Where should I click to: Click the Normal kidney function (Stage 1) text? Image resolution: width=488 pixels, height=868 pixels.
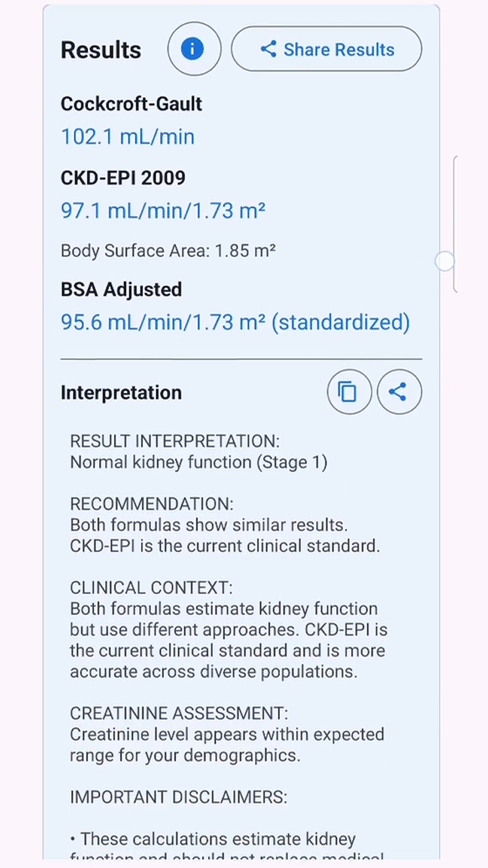coord(199,462)
